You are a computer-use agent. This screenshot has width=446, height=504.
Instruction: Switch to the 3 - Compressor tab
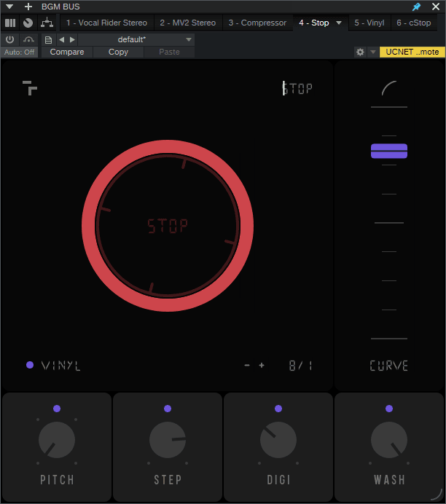(257, 23)
